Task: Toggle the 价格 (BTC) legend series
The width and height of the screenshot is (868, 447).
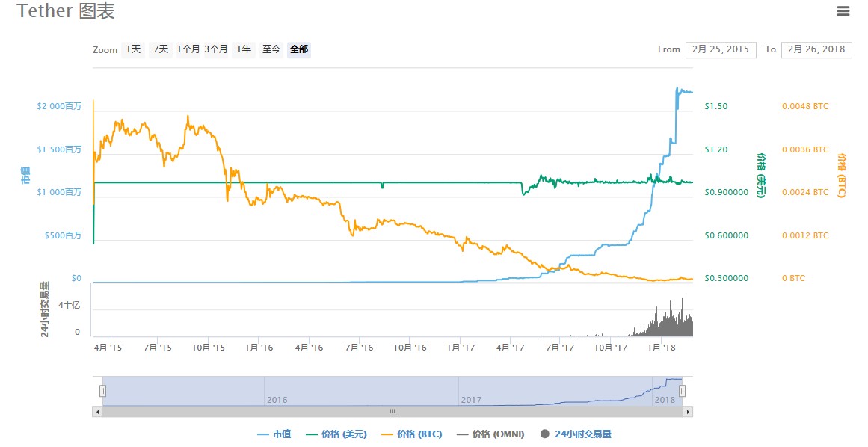Action: point(412,434)
